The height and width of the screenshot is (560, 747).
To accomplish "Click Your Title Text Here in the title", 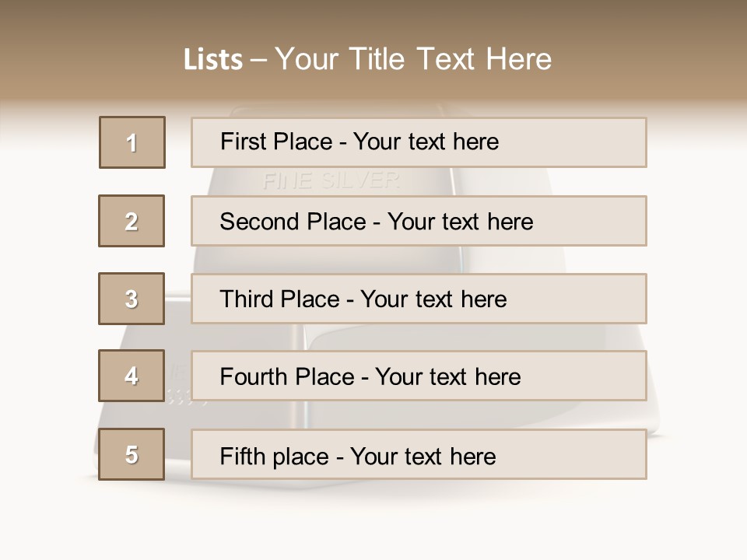I will coord(413,59).
